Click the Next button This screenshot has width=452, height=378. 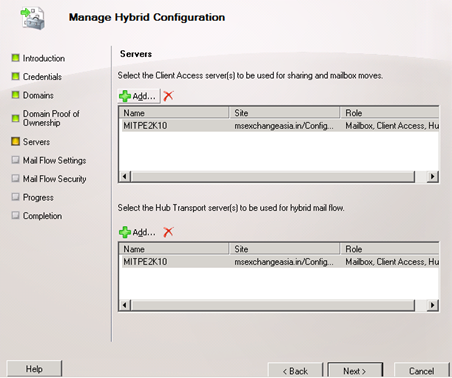355,370
